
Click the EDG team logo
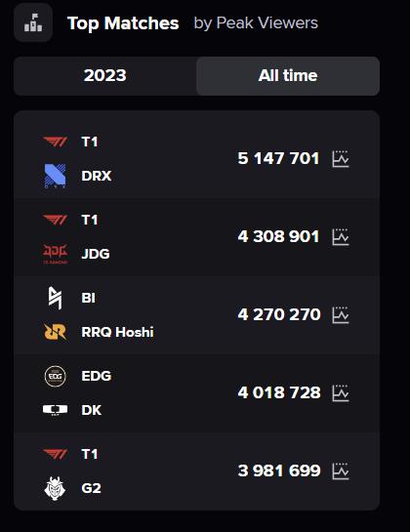[x=56, y=376]
